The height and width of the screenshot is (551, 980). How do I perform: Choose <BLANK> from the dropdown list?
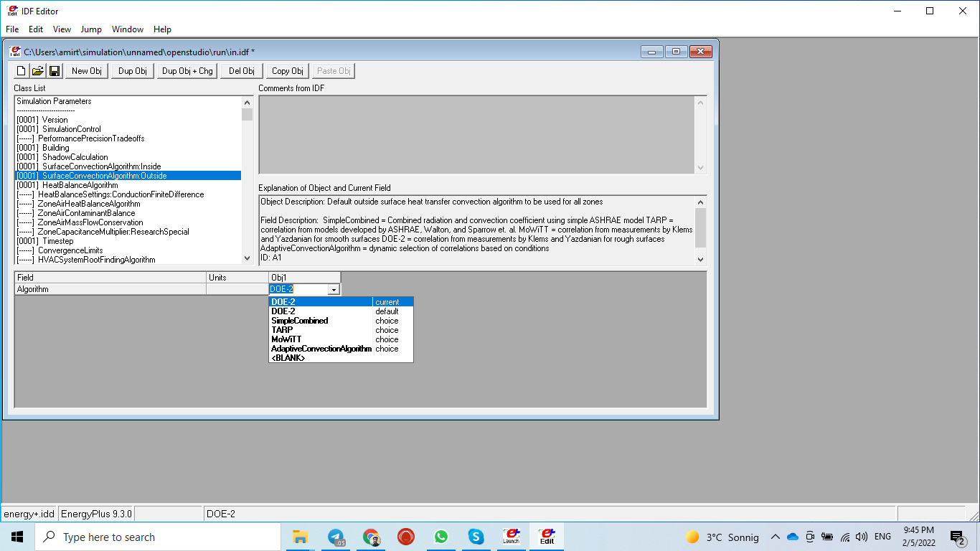(x=341, y=358)
